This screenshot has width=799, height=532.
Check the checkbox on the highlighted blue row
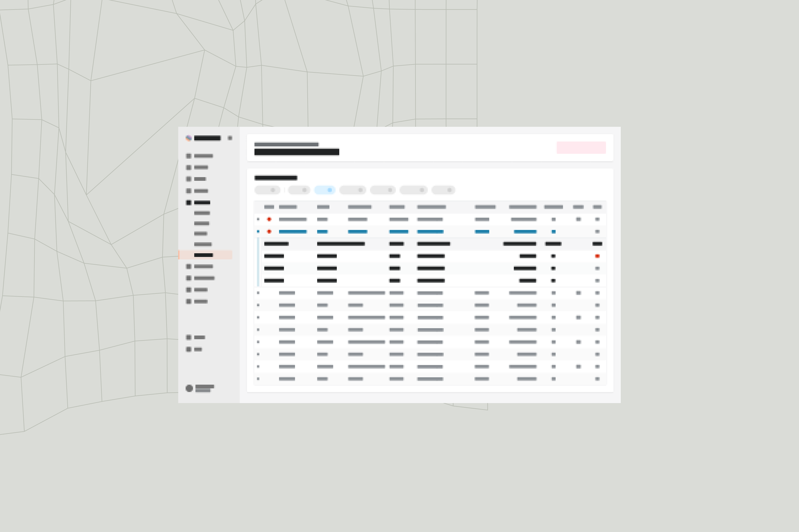click(259, 232)
